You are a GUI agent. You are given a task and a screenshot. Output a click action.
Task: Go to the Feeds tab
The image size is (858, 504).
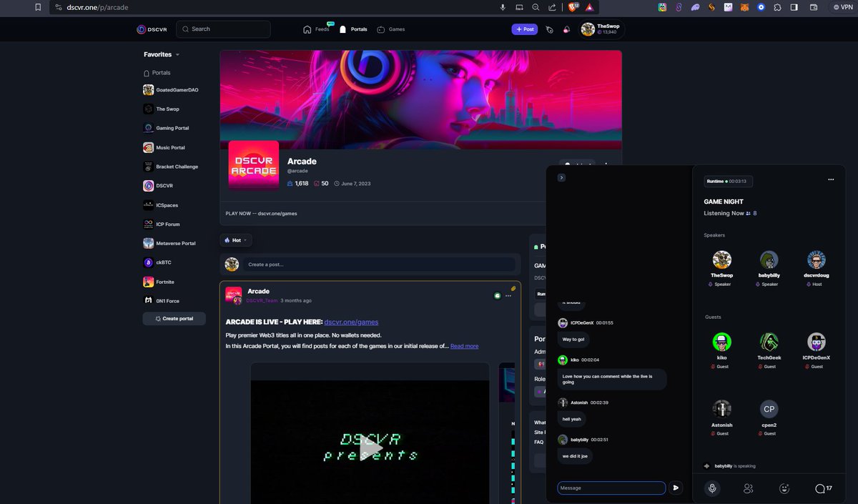point(317,29)
